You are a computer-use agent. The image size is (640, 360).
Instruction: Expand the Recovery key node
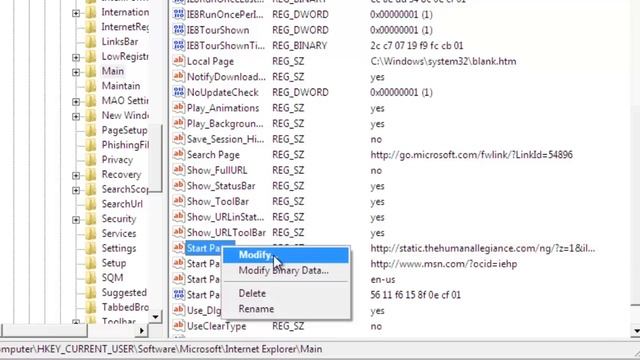tap(76, 176)
